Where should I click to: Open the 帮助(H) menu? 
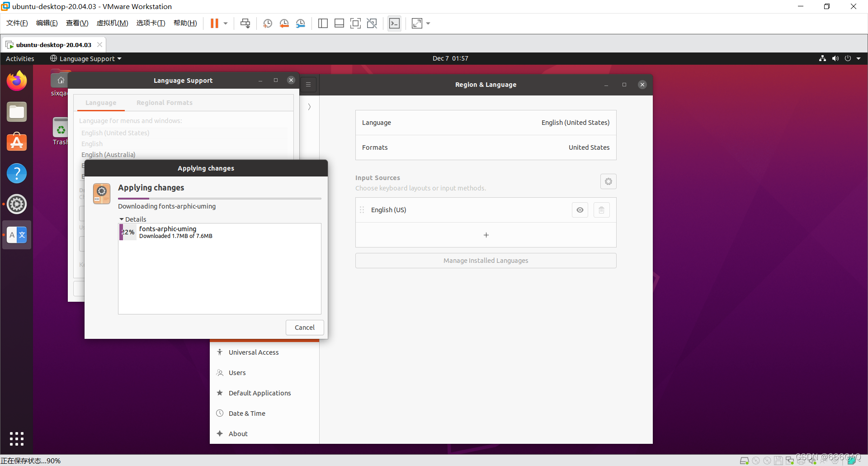(185, 23)
